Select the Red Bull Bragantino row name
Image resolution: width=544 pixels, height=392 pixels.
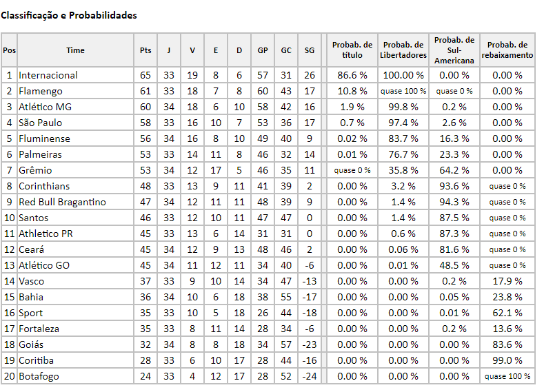tap(63, 202)
